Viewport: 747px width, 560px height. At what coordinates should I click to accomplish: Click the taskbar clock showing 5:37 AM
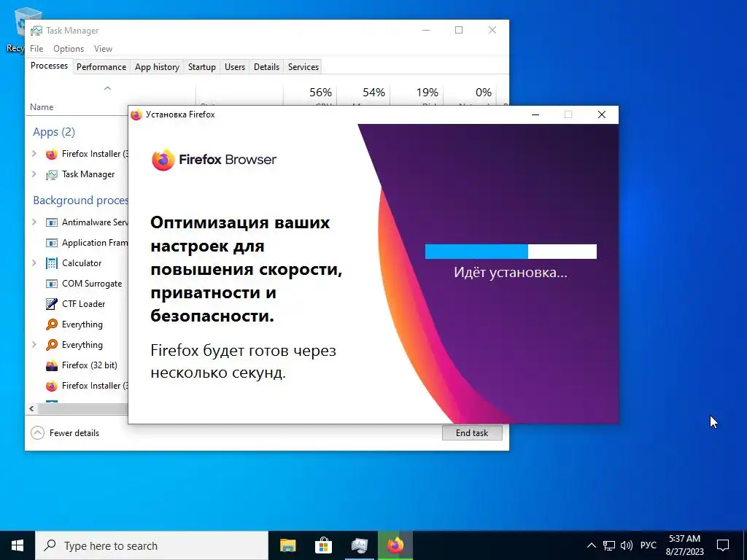tap(684, 545)
